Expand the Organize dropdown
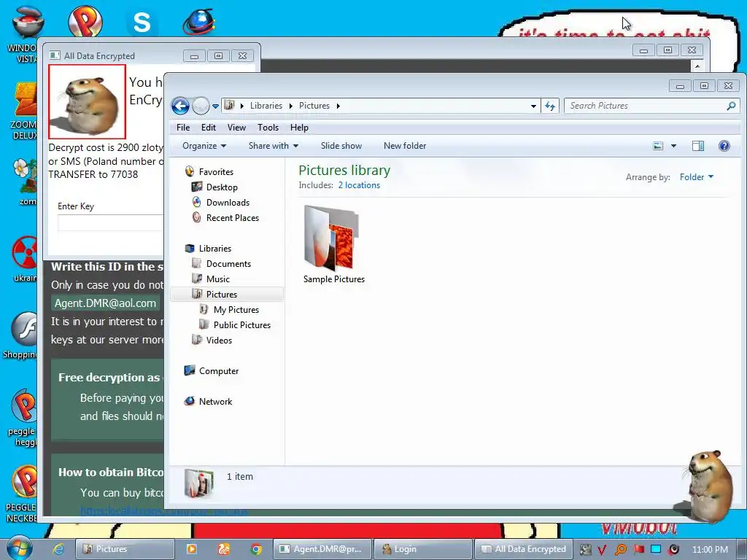Image resolution: width=747 pixels, height=560 pixels. click(204, 146)
